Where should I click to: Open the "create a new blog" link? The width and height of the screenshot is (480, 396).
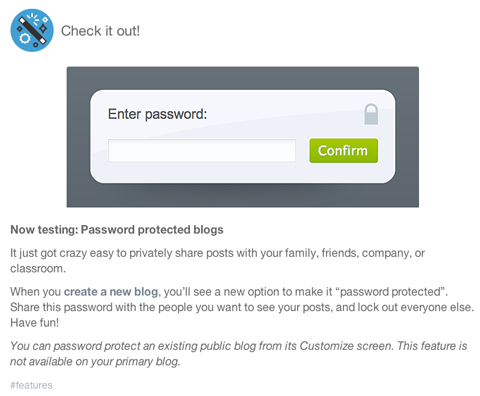111,292
